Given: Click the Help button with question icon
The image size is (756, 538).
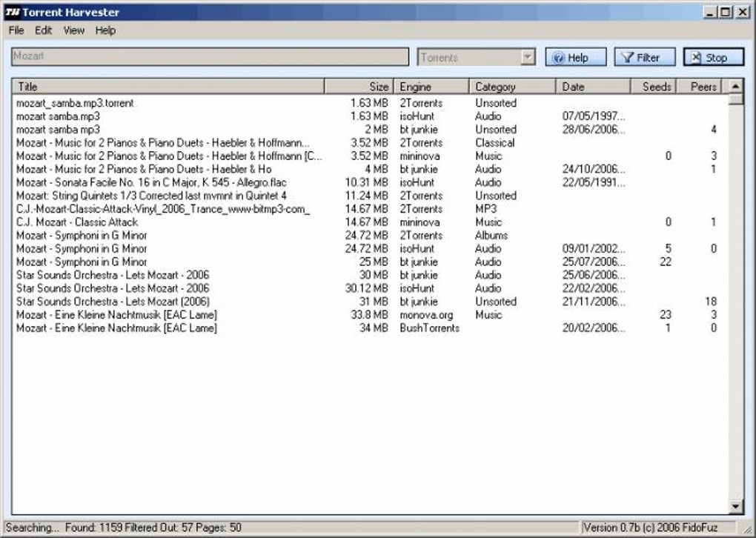Looking at the screenshot, I should [576, 57].
